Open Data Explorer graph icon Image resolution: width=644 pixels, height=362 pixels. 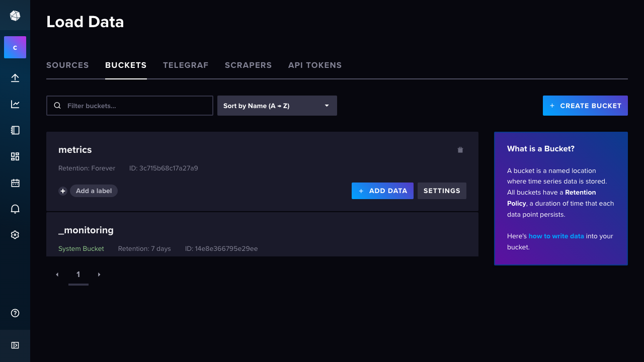[15, 104]
